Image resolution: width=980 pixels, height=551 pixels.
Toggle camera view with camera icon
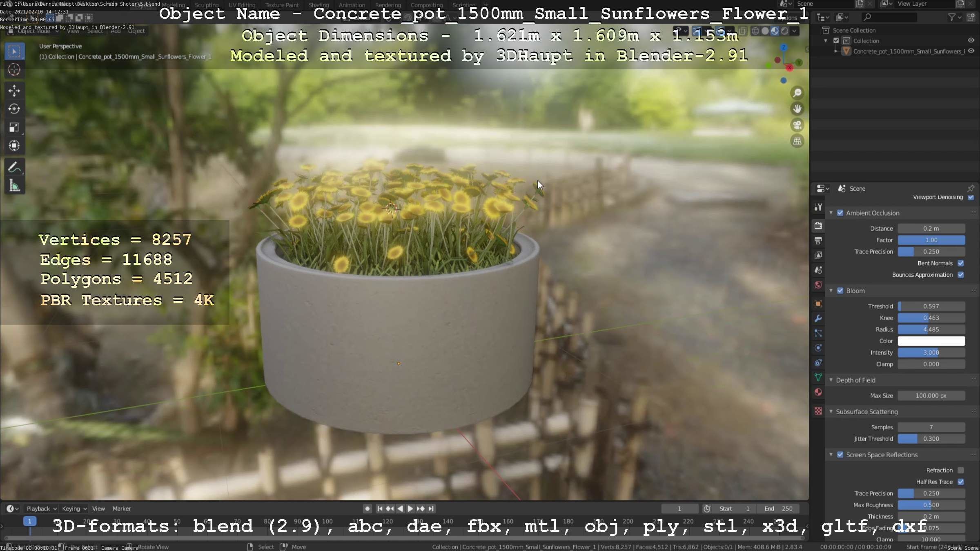coord(797,125)
